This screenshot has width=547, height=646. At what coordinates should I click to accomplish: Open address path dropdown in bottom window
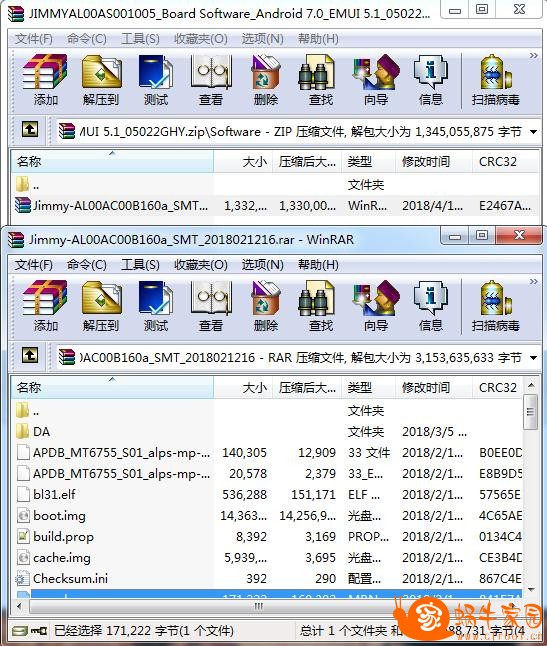533,358
